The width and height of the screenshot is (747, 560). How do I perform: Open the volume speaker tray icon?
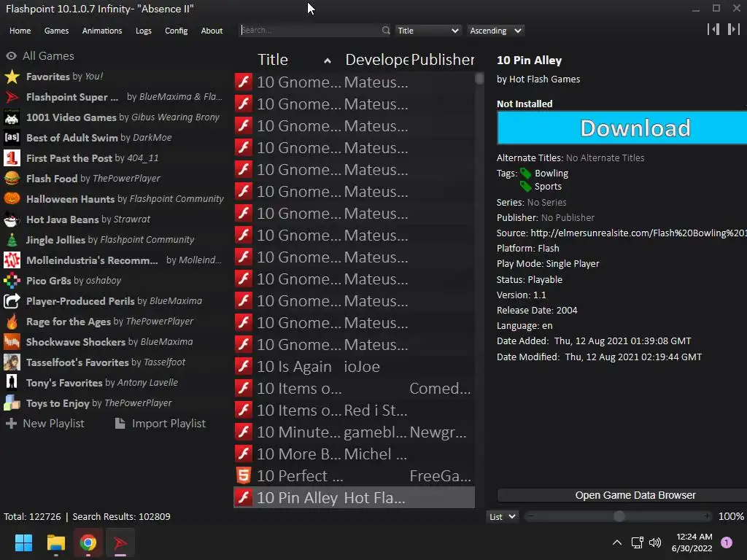pyautogui.click(x=655, y=542)
